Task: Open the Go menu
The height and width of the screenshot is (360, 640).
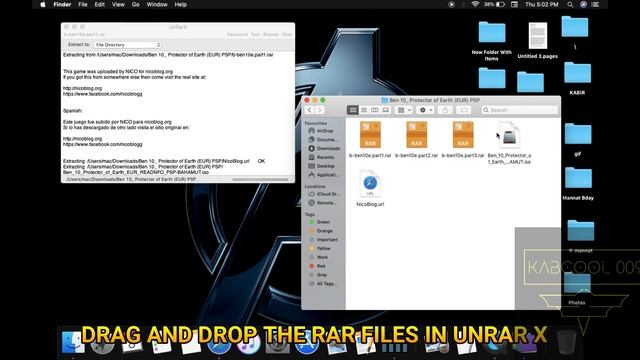Action: [x=136, y=4]
